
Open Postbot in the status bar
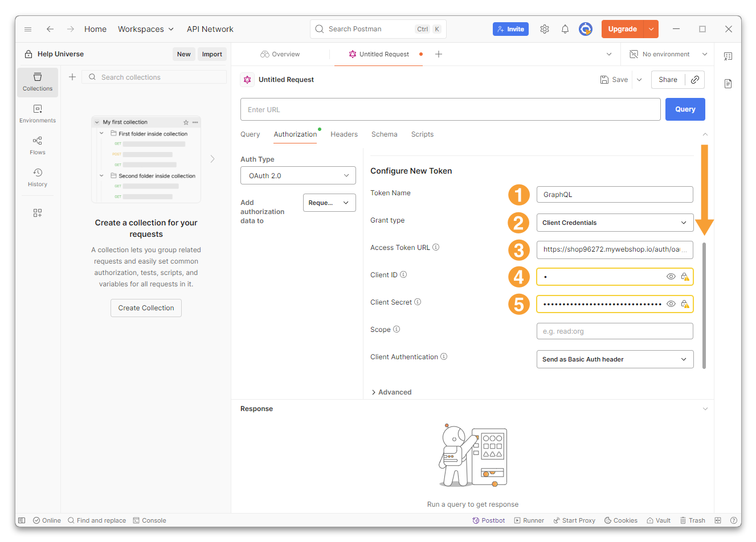click(x=489, y=520)
